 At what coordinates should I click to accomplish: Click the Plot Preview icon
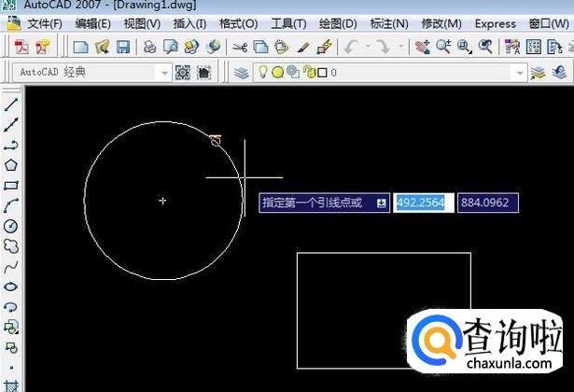171,47
